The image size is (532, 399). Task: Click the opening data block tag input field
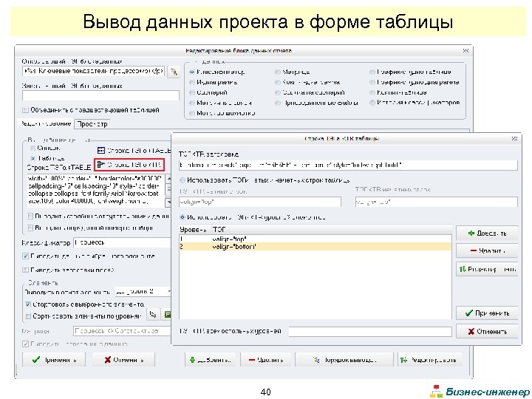94,71
